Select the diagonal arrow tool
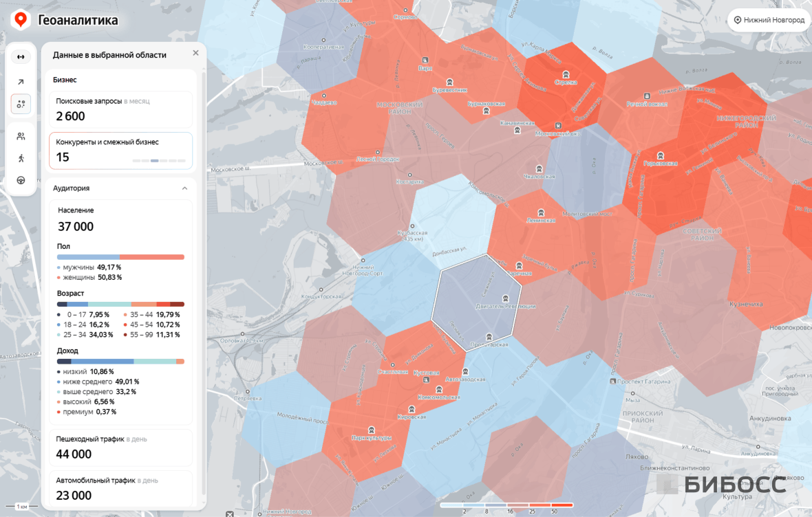 (21, 82)
